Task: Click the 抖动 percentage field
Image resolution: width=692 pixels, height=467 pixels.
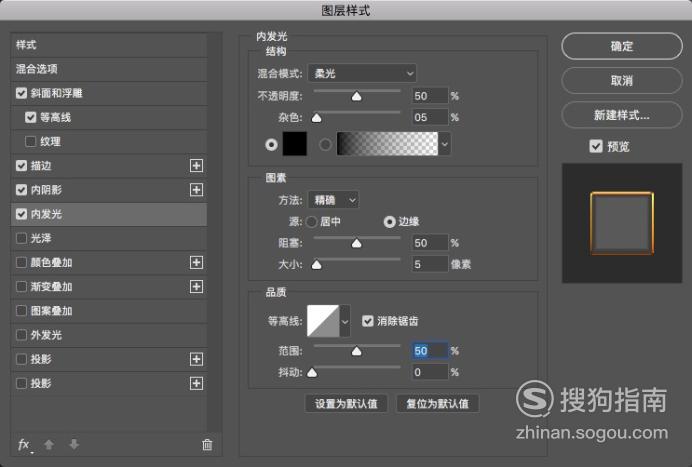Action: [x=430, y=373]
